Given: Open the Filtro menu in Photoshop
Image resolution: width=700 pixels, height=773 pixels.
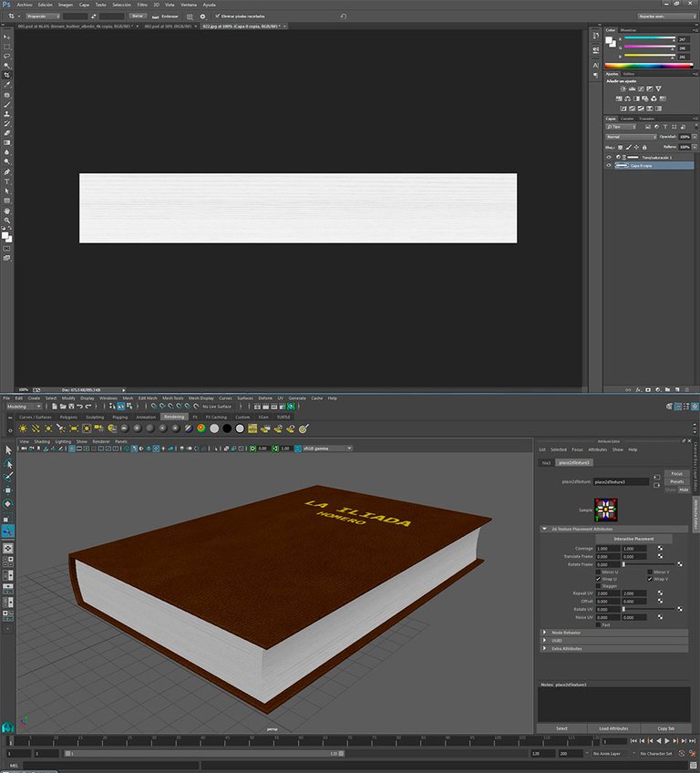Looking at the screenshot, I should tap(143, 5).
